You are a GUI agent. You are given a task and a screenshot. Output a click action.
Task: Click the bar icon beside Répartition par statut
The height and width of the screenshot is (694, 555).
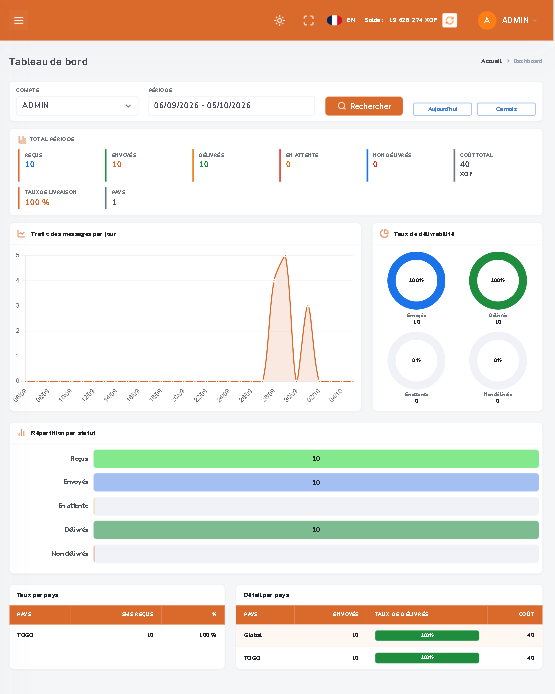tap(21, 432)
